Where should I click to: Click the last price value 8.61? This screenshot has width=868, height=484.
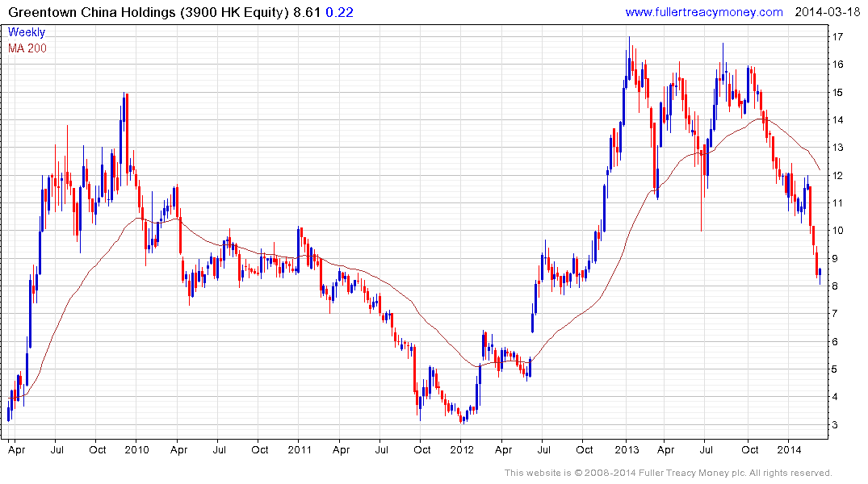[307, 12]
